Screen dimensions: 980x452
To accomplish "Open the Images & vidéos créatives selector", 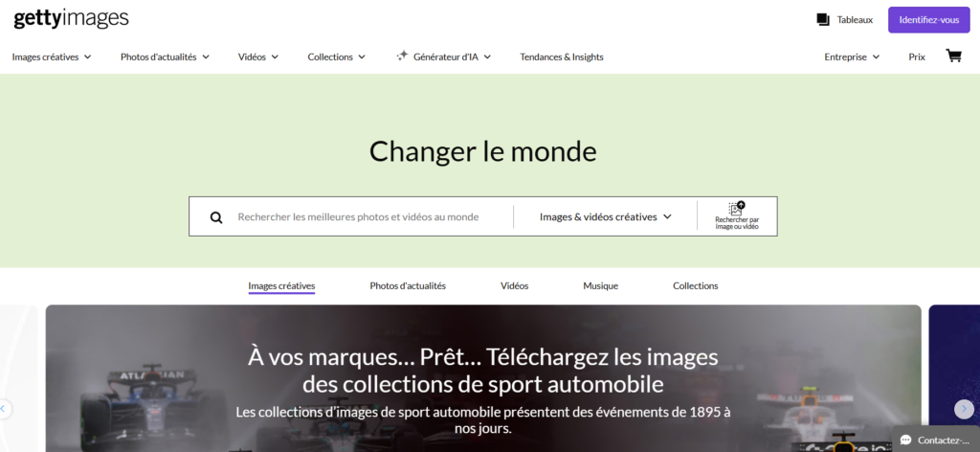I will coord(605,217).
